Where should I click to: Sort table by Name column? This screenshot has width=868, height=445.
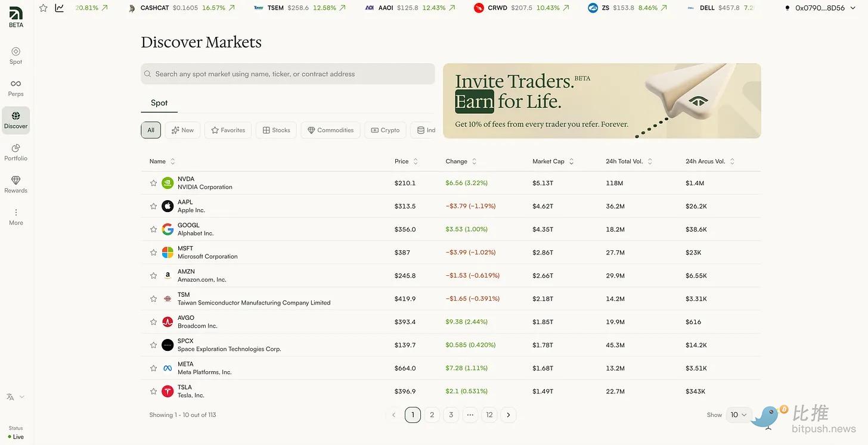coord(162,161)
